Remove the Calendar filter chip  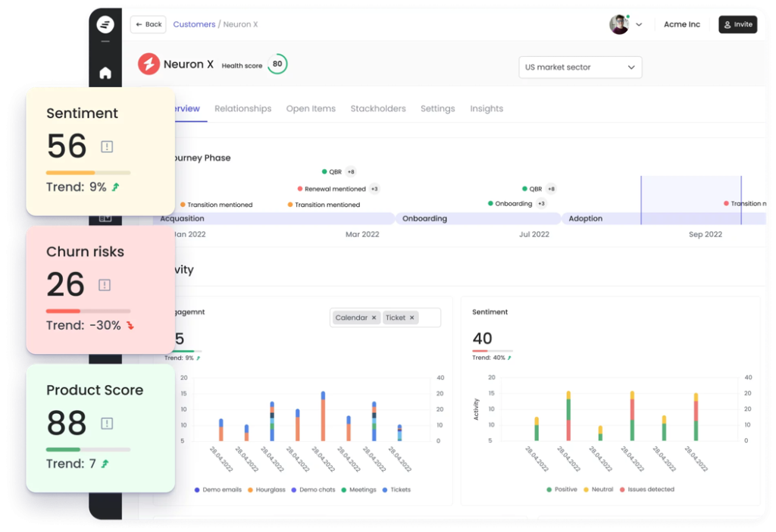tap(373, 318)
